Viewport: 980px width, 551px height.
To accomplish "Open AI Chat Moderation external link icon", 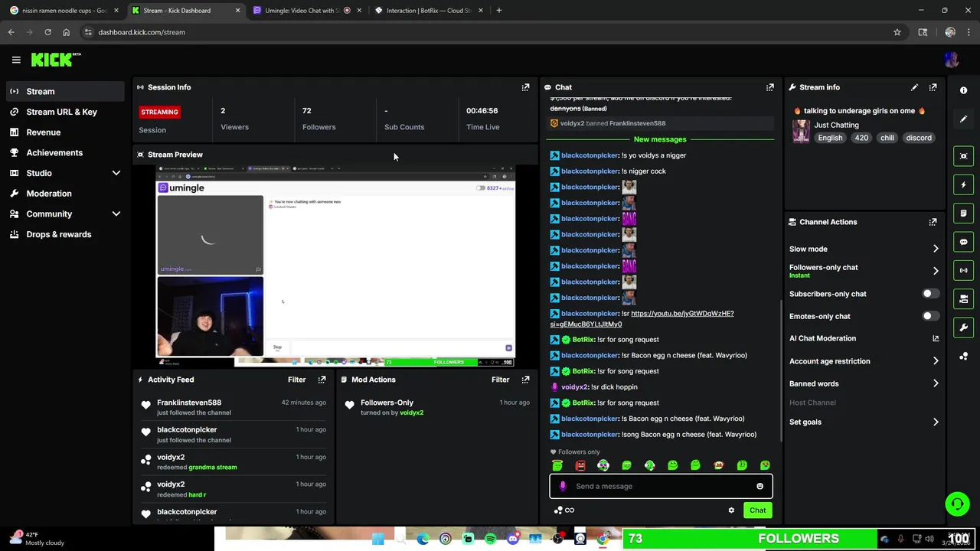I will click(936, 338).
